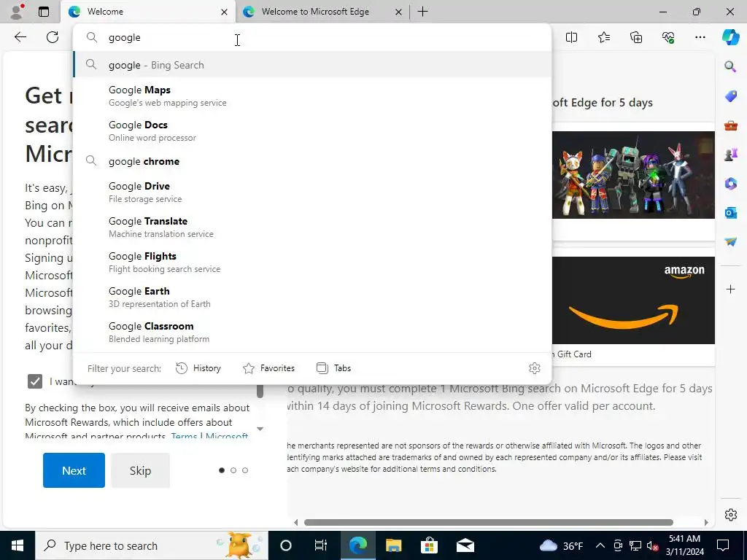The image size is (747, 560).
Task: Open sidebar Tools briefcase icon
Action: (730, 125)
